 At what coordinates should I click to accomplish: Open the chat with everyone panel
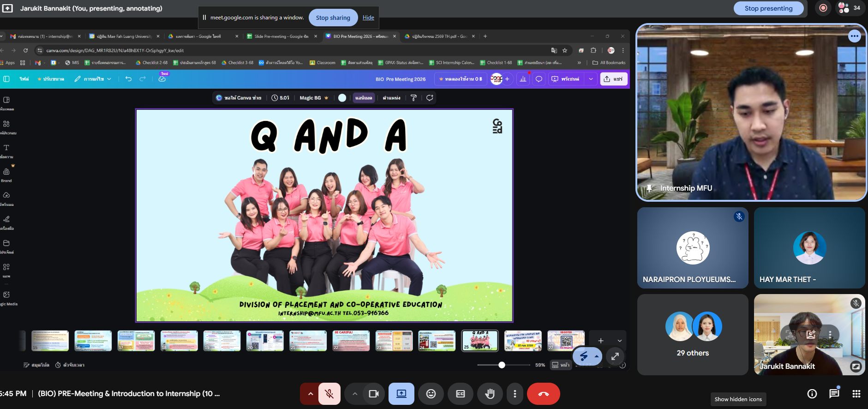click(834, 394)
